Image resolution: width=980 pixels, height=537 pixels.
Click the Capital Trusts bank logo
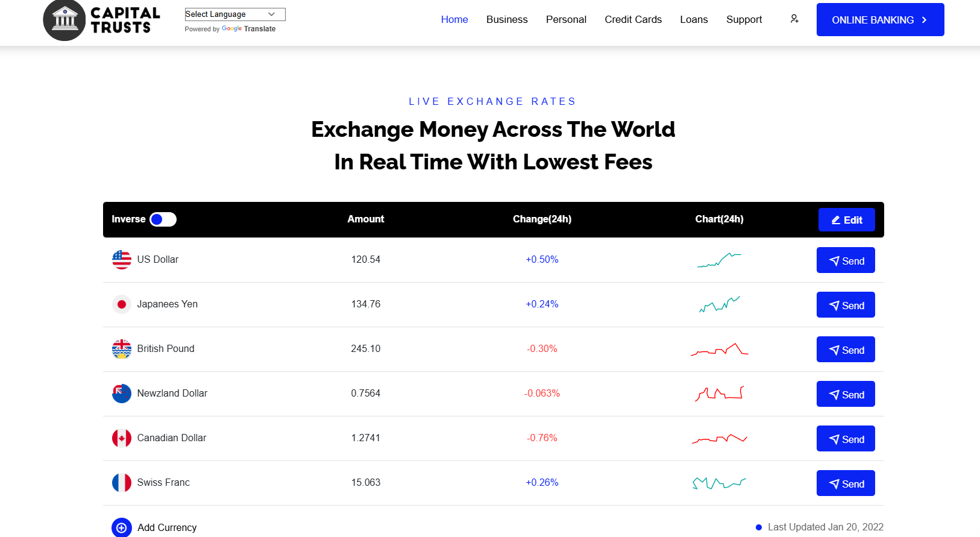102,20
